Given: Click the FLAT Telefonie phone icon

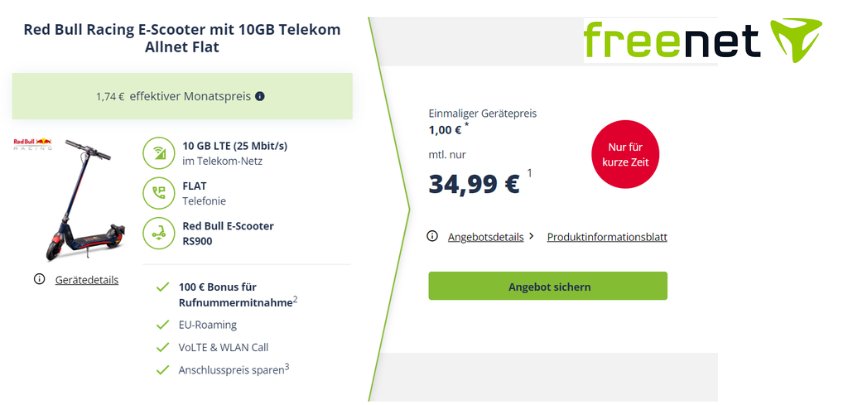Looking at the screenshot, I should (x=158, y=193).
